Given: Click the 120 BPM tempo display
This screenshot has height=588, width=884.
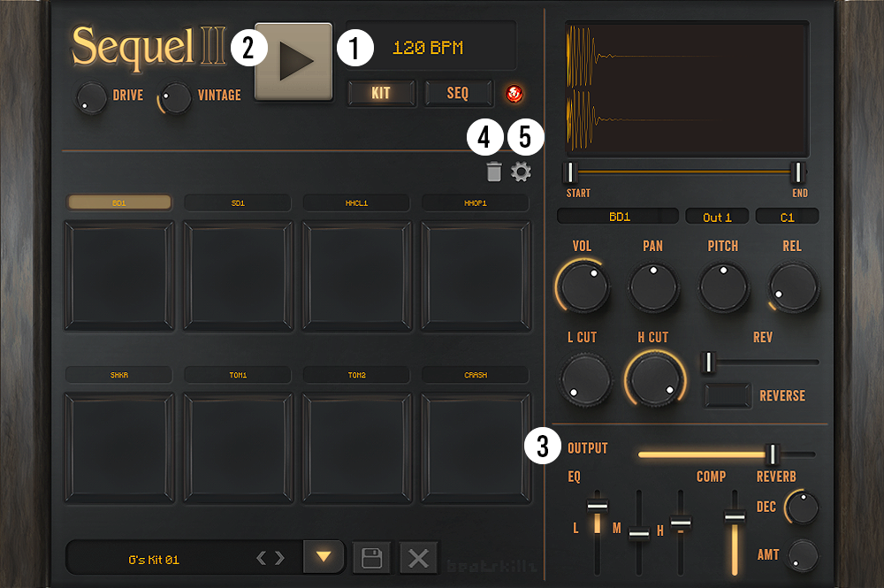Looking at the screenshot, I should point(429,49).
